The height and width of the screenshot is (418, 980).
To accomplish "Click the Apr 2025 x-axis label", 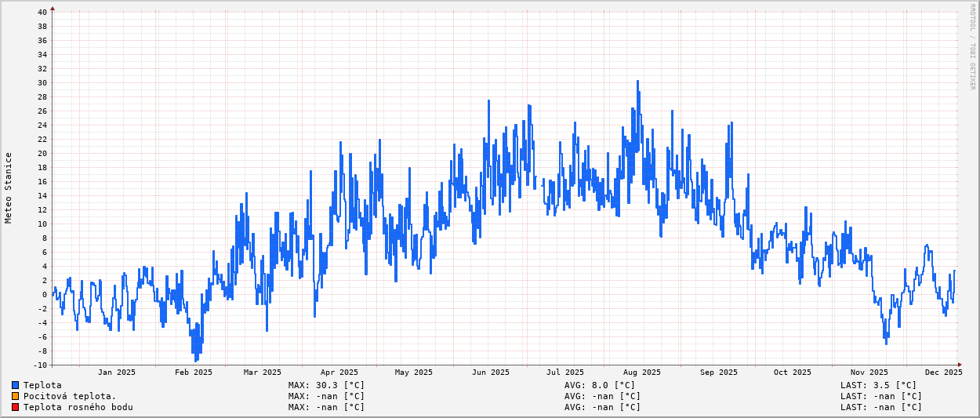I will coord(339,373).
